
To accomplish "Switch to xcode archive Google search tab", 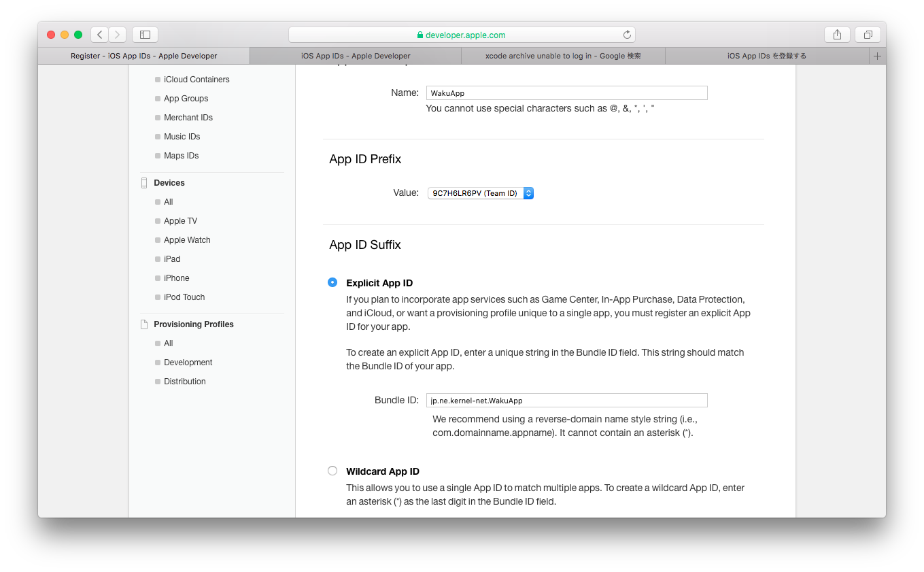I will (x=562, y=56).
